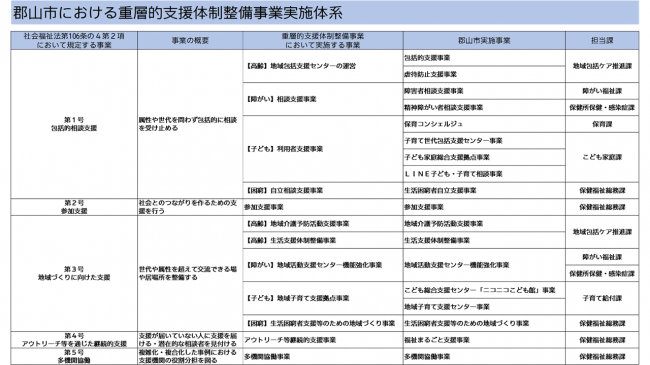Select the cell '第2号 参加支援'
Image resolution: width=650 pixels, height=365 pixels.
(74, 207)
